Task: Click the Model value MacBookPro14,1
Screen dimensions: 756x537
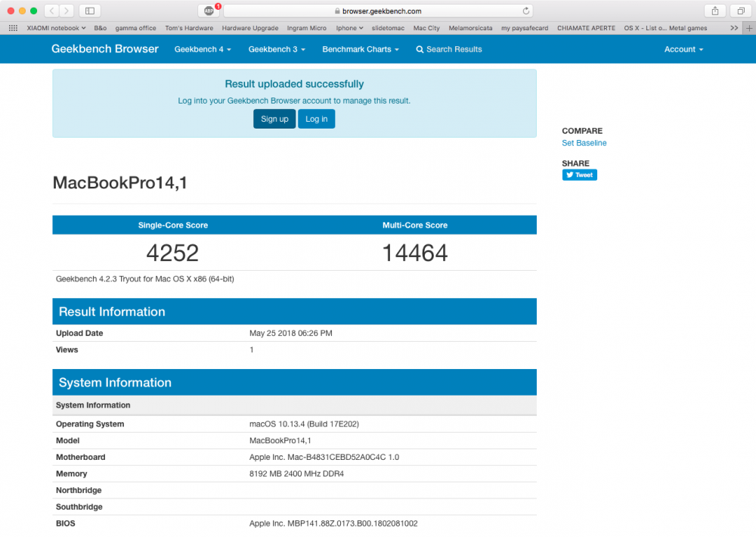Action: (x=280, y=440)
